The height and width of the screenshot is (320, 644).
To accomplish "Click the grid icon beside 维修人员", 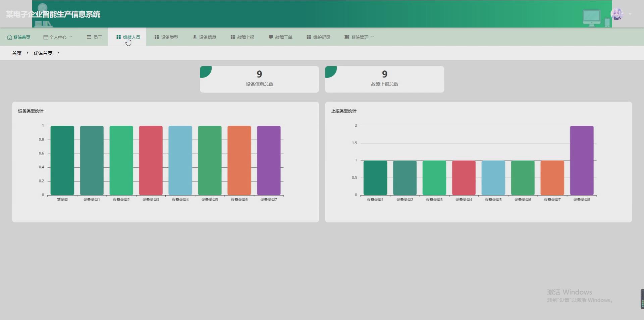I will (x=118, y=37).
